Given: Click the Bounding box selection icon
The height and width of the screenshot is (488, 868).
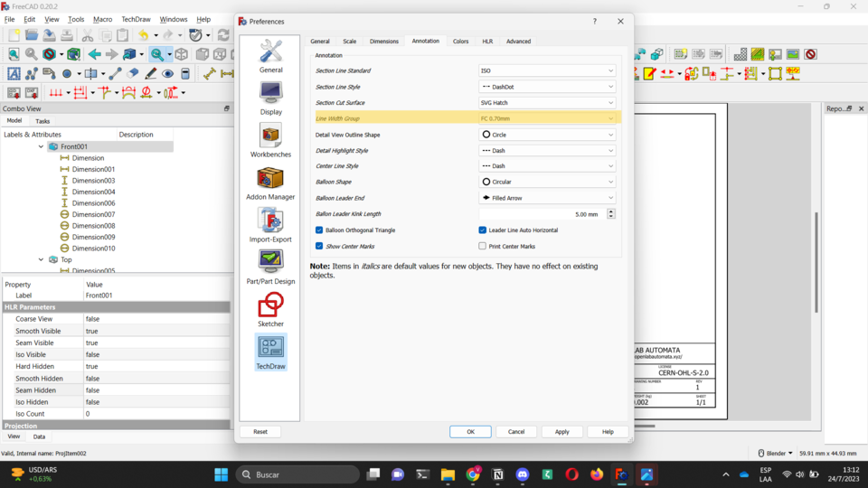Looking at the screenshot, I should point(73,54).
